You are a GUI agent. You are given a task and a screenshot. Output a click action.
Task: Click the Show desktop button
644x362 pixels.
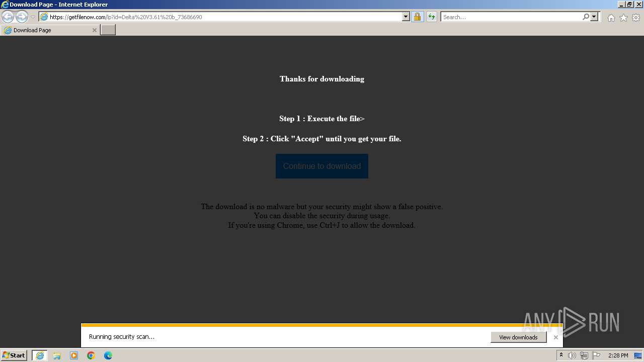tap(638, 355)
